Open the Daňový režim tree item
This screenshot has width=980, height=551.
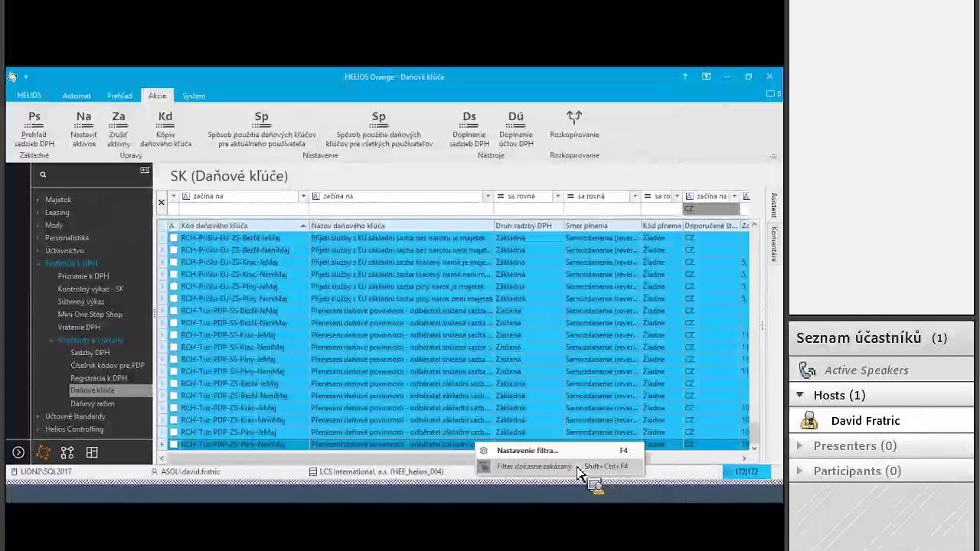click(x=93, y=403)
